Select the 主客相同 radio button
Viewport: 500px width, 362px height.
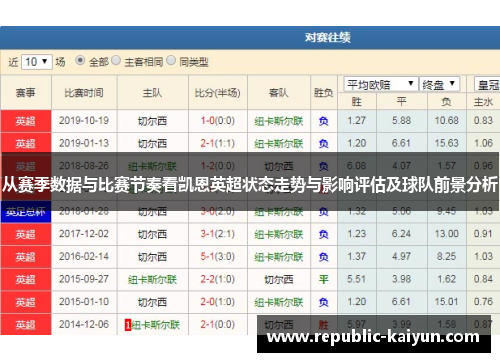pyautogui.click(x=116, y=60)
